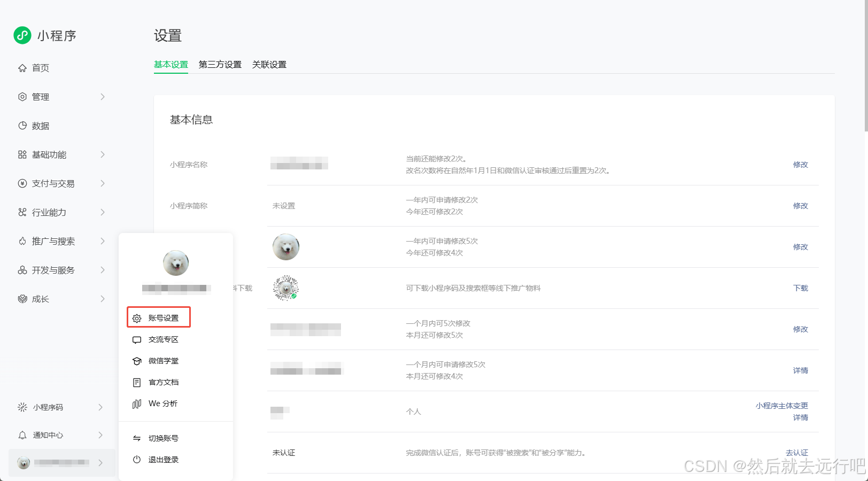Screen dimensions: 868x481
Task: Switch to the 第三方设置 tab
Action: 220,65
